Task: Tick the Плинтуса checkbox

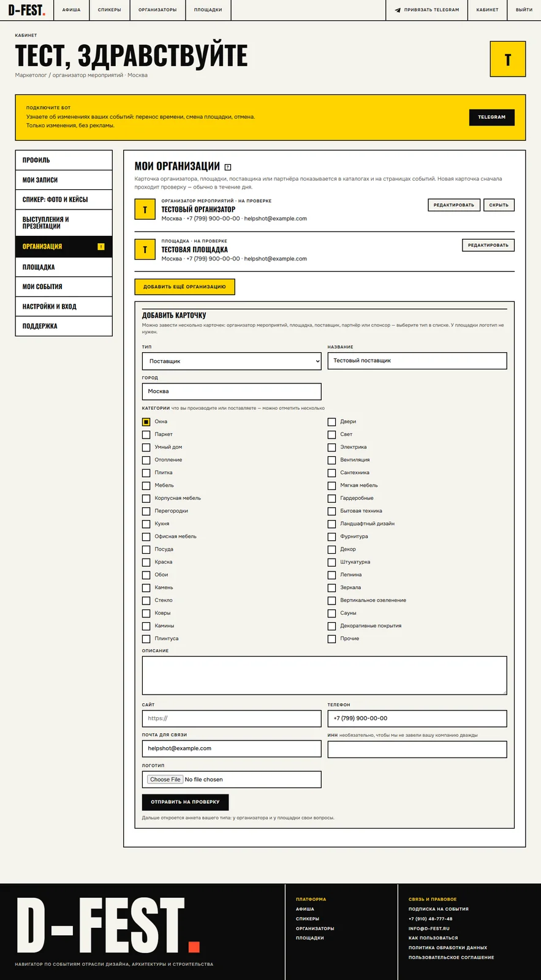Action: tap(146, 639)
